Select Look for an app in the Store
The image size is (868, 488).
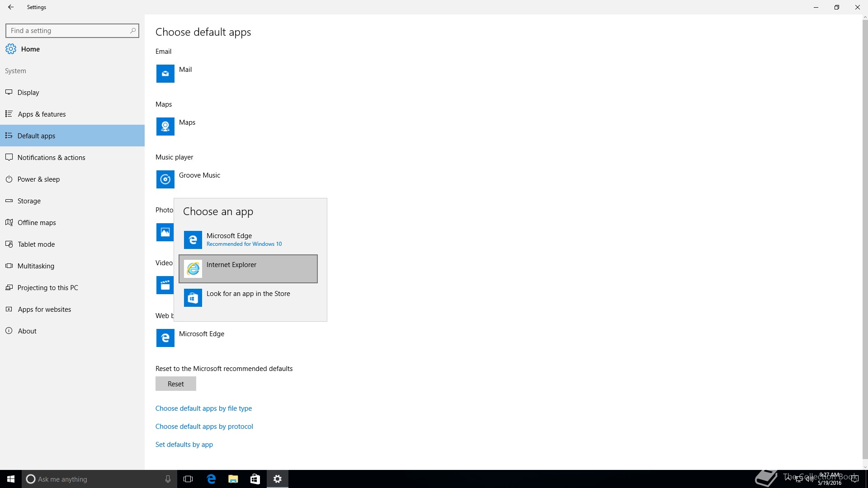(x=248, y=298)
